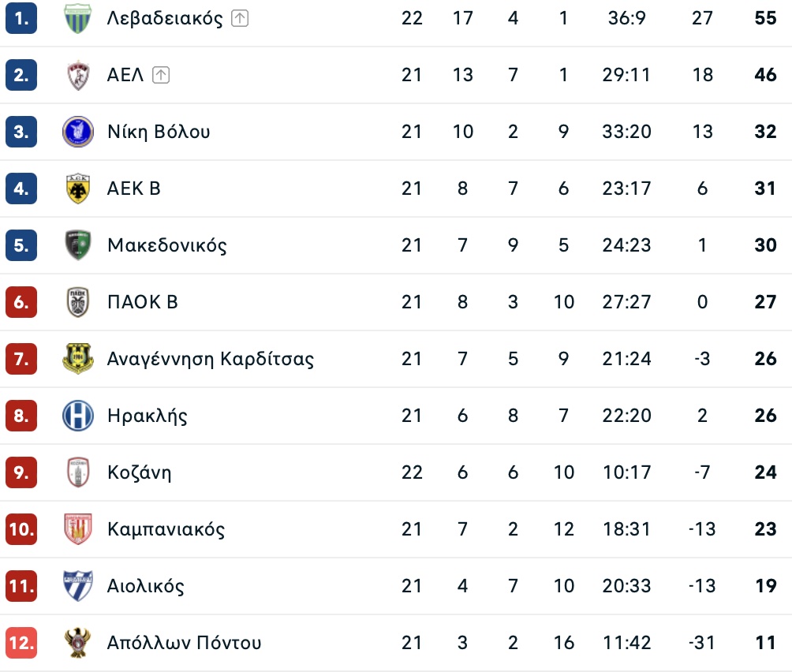Click the red rank 6 badge for ΠΑΟΚ Β
Screen dimensions: 792x672
pos(21,302)
